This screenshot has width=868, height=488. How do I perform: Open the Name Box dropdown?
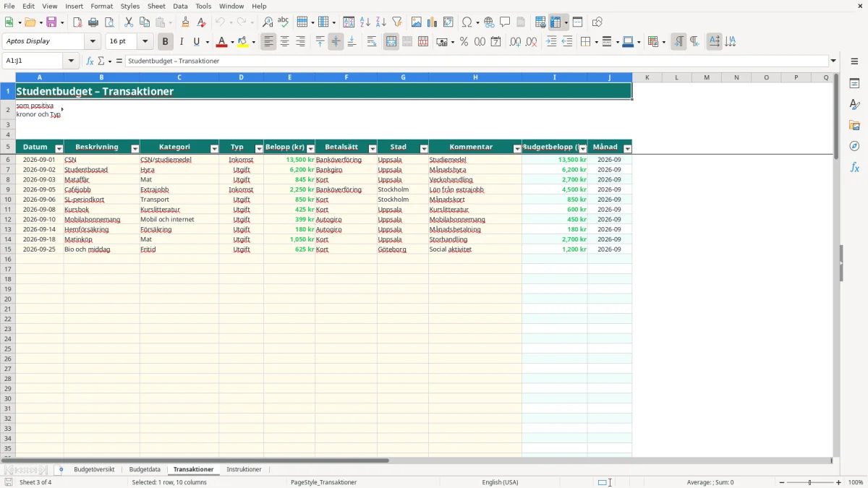click(72, 61)
